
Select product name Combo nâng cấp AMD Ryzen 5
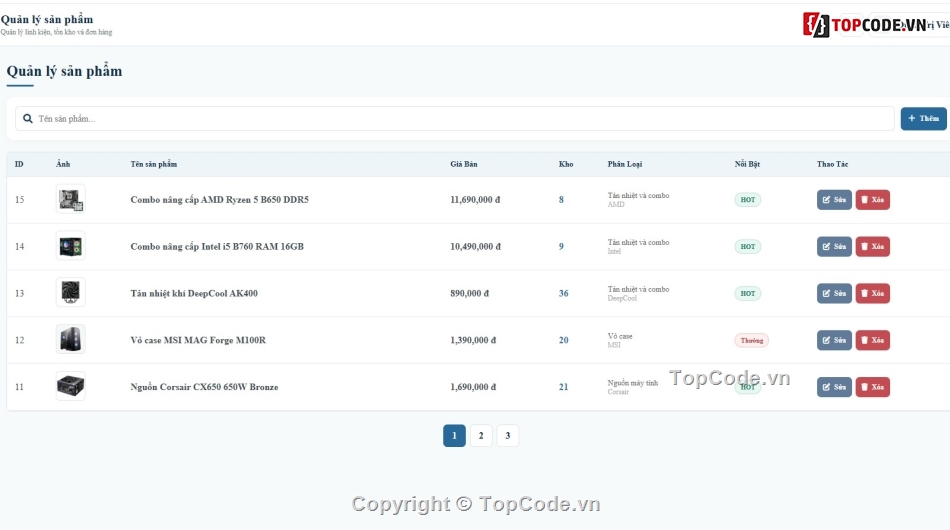[219, 200]
